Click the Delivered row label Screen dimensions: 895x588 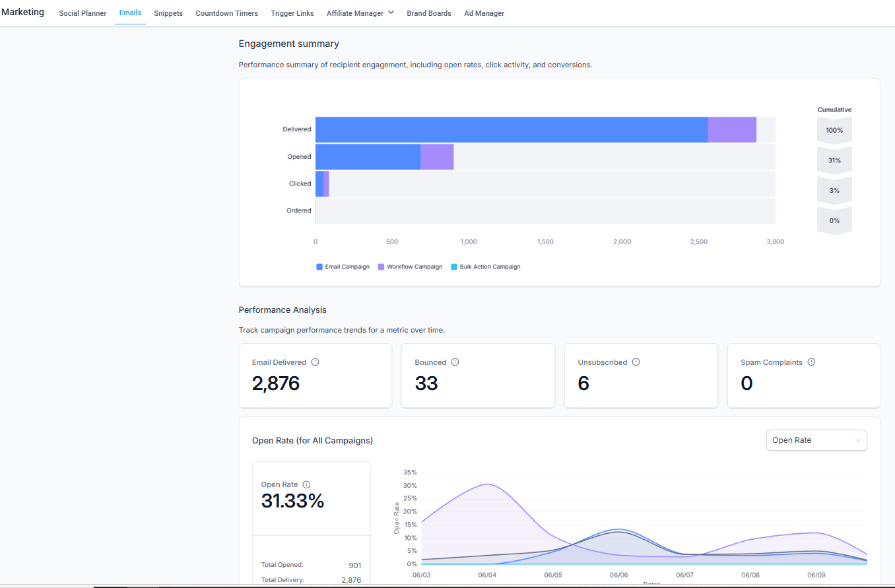(297, 129)
